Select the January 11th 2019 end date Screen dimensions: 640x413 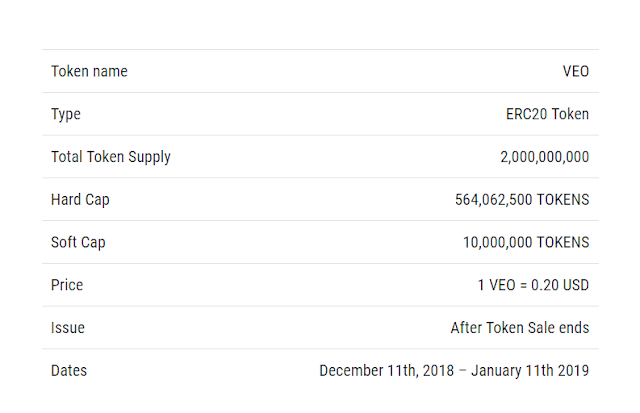pos(530,371)
